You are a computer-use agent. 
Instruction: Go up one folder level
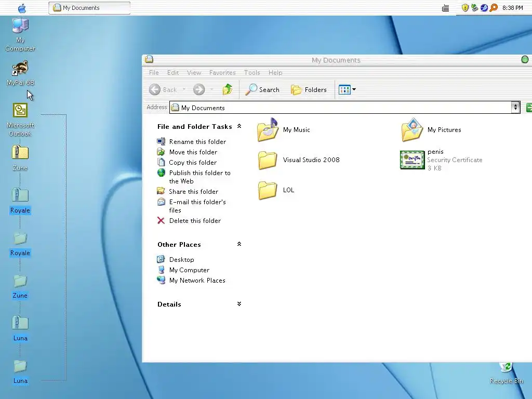click(228, 89)
